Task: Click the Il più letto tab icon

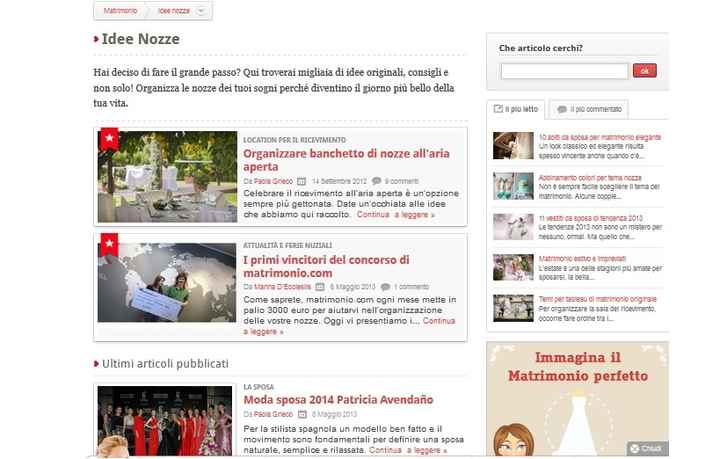Action: pyautogui.click(x=498, y=109)
